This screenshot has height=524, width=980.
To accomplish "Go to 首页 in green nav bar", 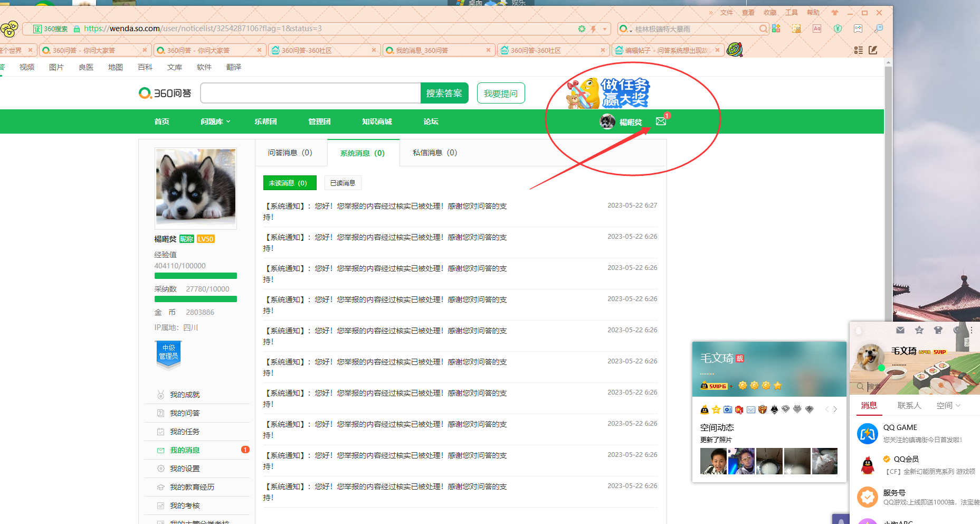I will coord(161,121).
